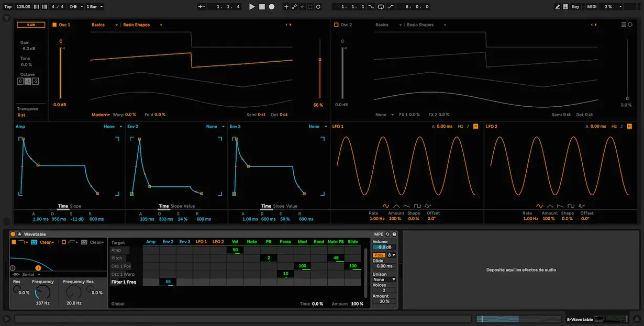
Task: Toggle Draw Mode pencil icon
Action: click(x=558, y=7)
